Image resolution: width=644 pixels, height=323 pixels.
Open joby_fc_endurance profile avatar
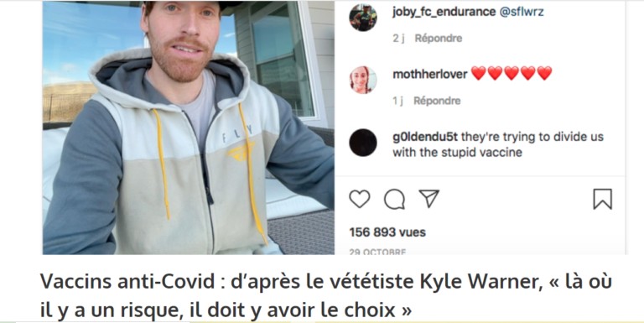point(363,18)
